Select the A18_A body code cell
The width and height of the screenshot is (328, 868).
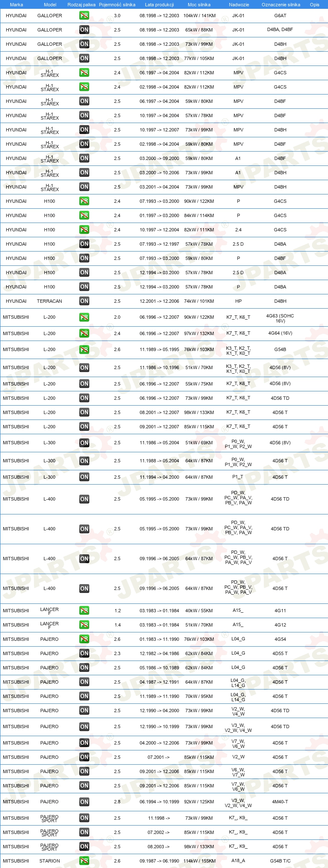click(x=238, y=860)
